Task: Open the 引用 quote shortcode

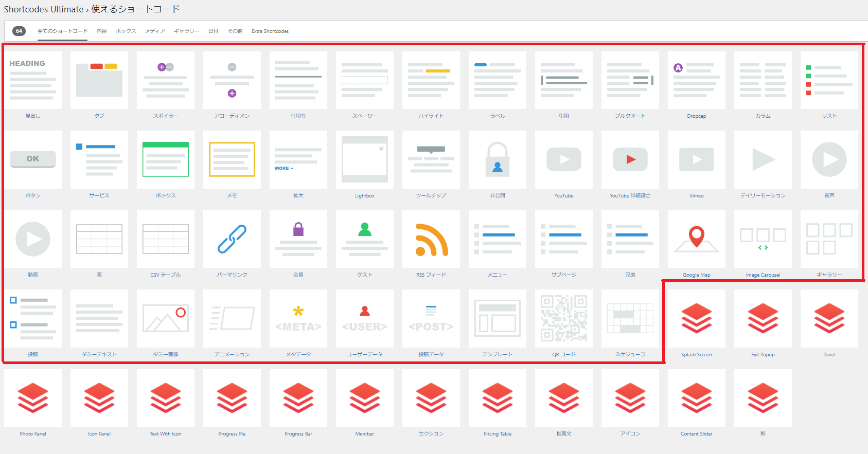Action: [564, 80]
